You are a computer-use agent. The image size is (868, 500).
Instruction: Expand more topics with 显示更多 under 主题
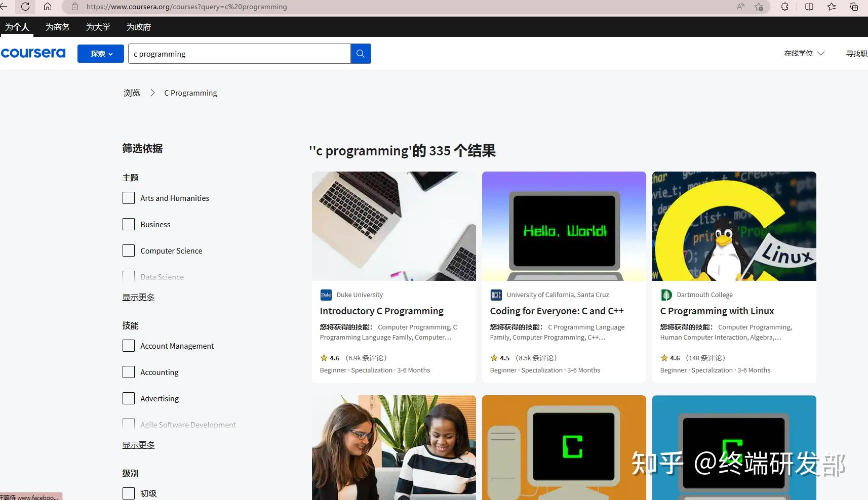click(138, 297)
